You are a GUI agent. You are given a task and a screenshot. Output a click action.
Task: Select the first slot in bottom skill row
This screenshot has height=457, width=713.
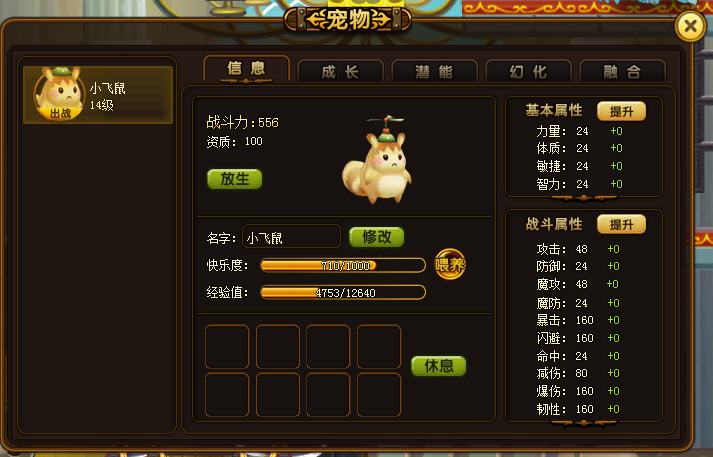[227, 395]
